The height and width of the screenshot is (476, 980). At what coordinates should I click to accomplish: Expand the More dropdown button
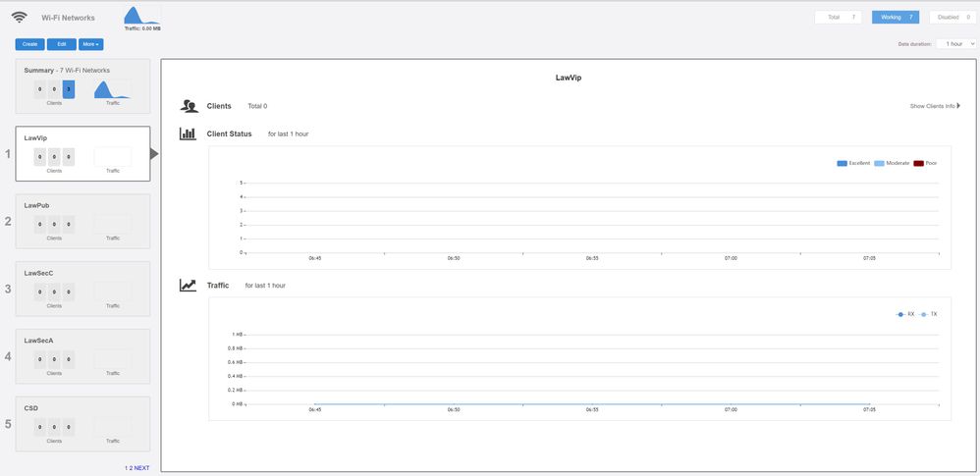pos(90,44)
